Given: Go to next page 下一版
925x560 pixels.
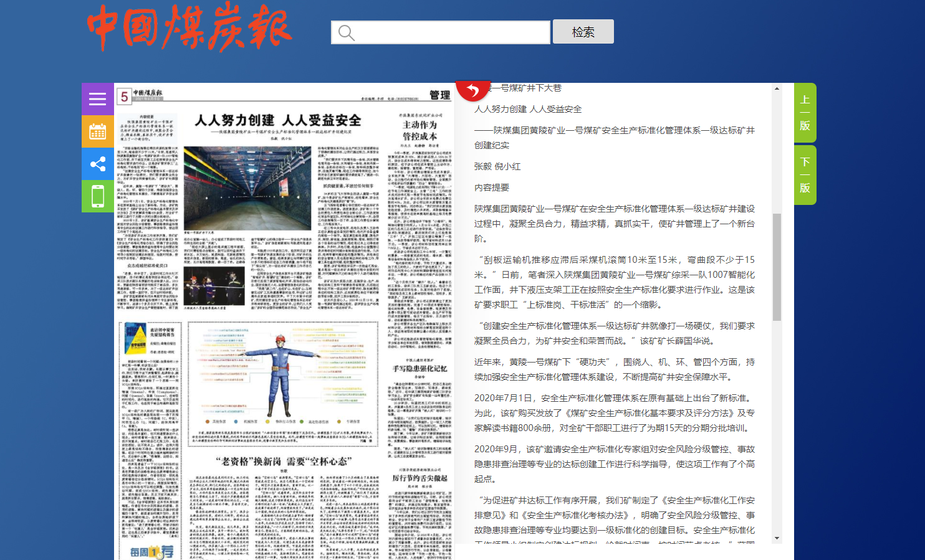Looking at the screenshot, I should (x=805, y=175).
